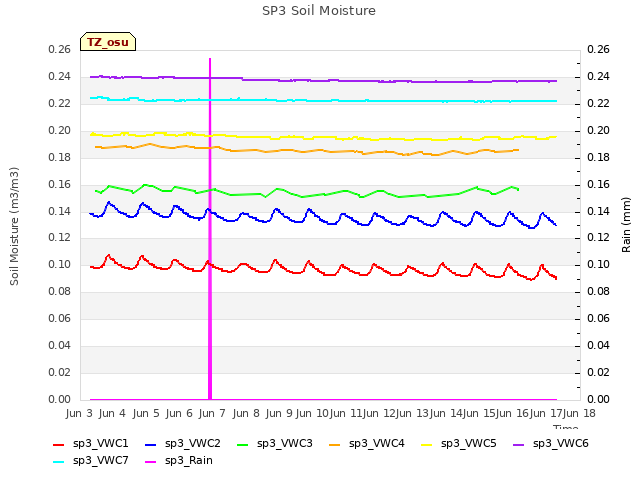640x480 pixels.
Task: Click the 0.24 left axis value
Action: pos(60,76)
